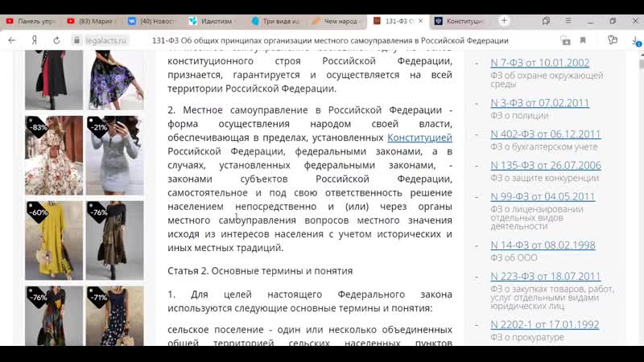Switch to the Панель упр tab
The width and height of the screenshot is (644, 362).
(31, 22)
